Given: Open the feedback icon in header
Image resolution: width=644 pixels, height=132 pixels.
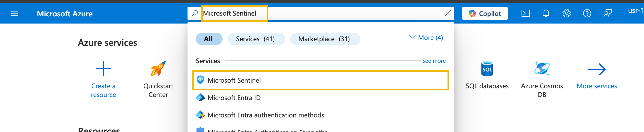Looking at the screenshot, I should pos(607,13).
